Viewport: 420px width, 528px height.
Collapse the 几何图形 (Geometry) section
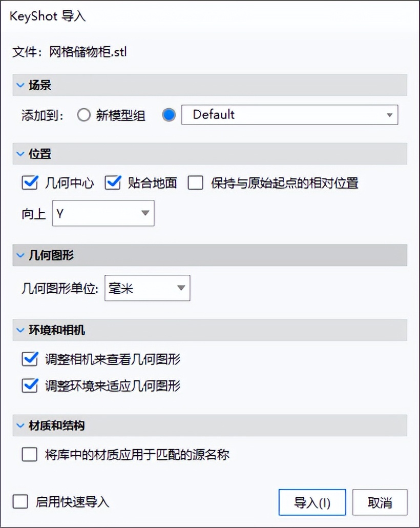(20, 255)
